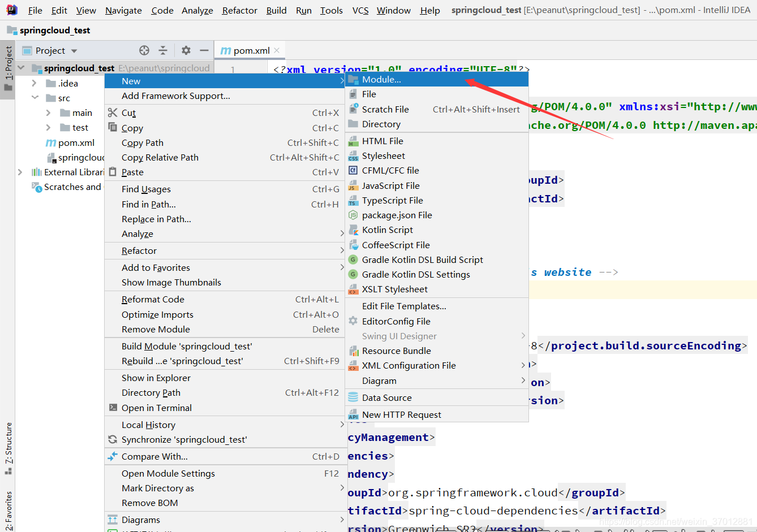
Task: Create a new HTML File
Action: tap(437, 141)
